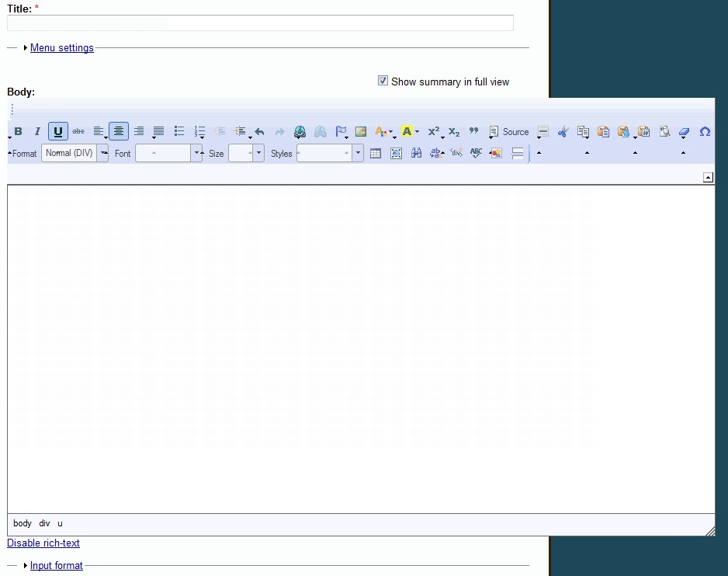Open the Font size dropdown
This screenshot has width=728, height=576.
[244, 153]
